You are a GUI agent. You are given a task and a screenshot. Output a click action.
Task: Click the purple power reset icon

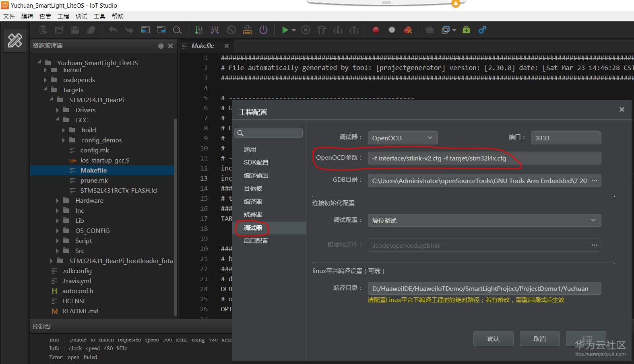(263, 30)
